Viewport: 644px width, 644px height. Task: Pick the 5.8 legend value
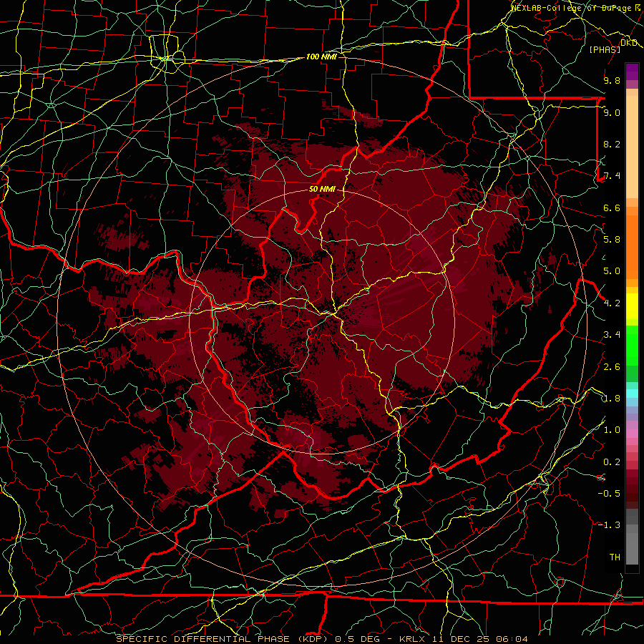(612, 239)
